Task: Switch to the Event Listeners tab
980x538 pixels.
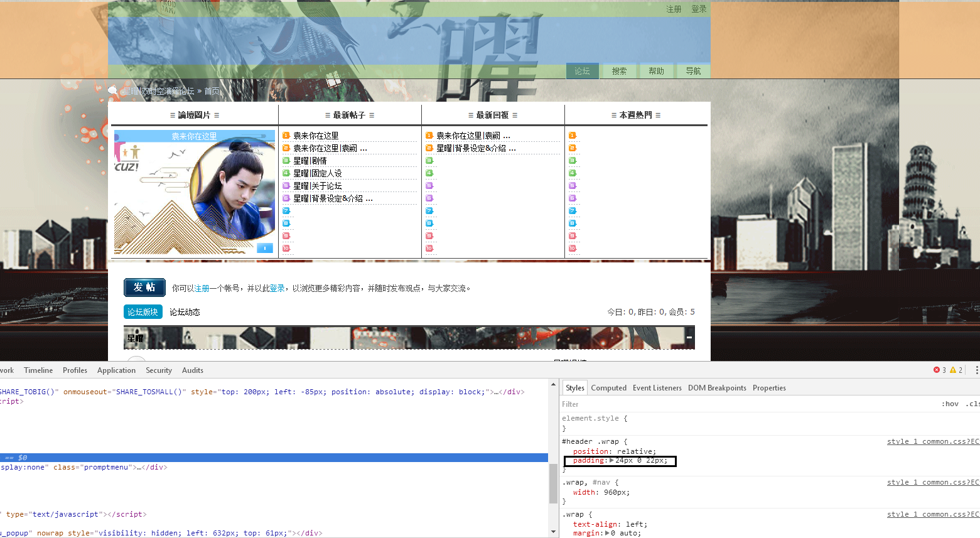Action: 657,388
